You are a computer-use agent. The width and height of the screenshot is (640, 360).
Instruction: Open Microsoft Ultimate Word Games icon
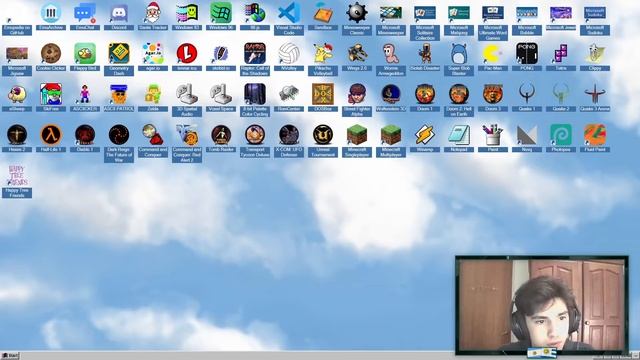tap(493, 13)
